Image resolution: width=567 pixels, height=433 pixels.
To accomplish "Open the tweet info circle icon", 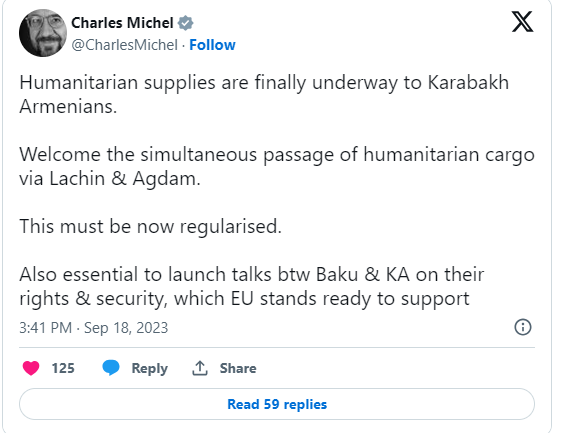I will (523, 327).
